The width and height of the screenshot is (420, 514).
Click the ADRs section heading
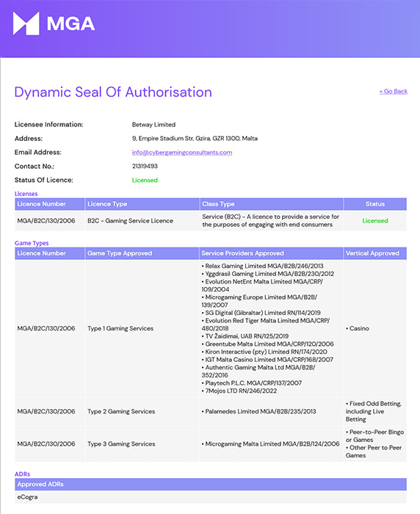22,474
